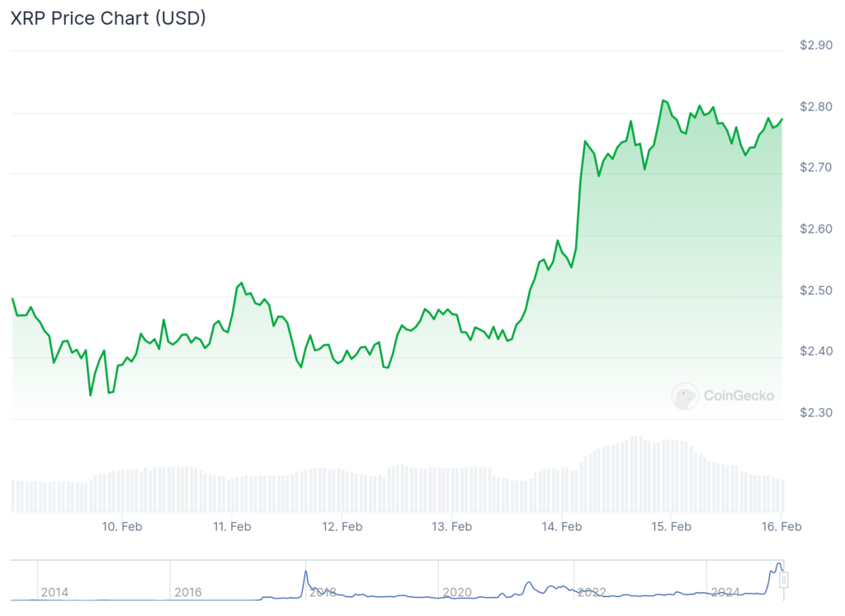Select the 14. Feb date label
The image size is (845, 616).
coord(561,526)
